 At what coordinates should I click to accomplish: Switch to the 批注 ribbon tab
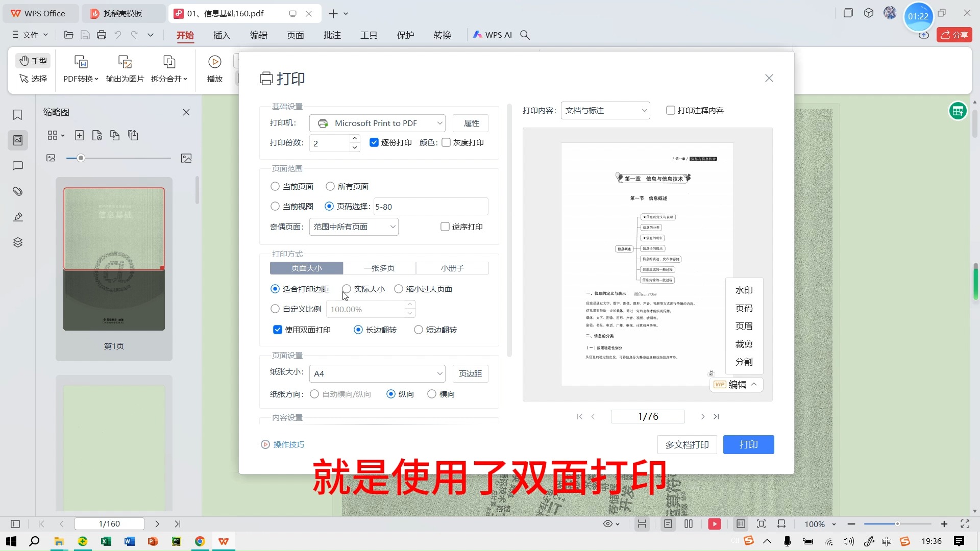(x=332, y=35)
